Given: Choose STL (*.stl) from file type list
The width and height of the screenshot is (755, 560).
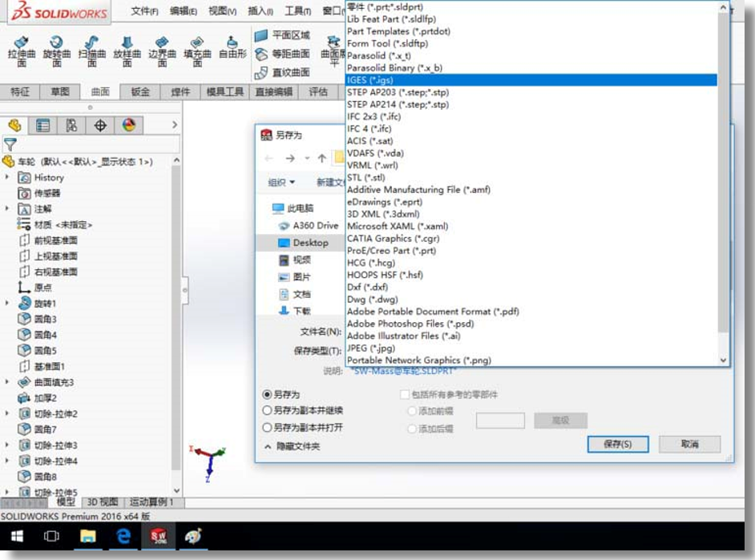Looking at the screenshot, I should [531, 178].
